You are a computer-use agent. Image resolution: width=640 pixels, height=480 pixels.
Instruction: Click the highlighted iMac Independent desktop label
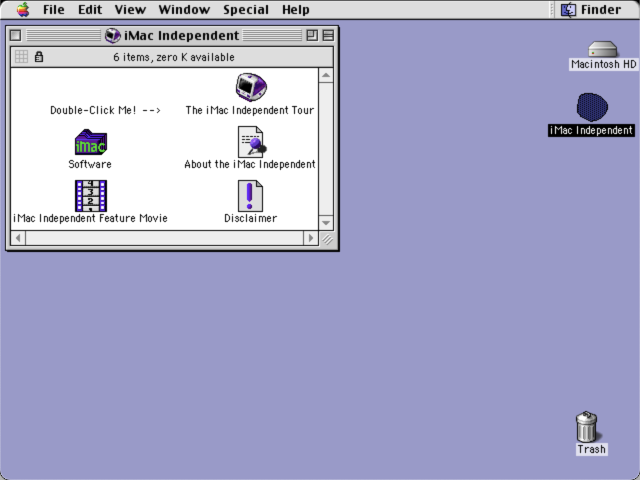pyautogui.click(x=591, y=130)
